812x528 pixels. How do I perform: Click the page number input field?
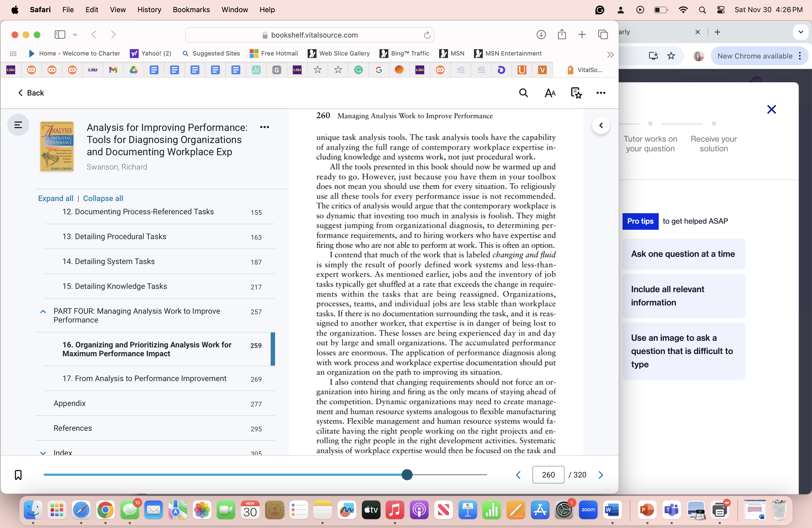point(548,475)
